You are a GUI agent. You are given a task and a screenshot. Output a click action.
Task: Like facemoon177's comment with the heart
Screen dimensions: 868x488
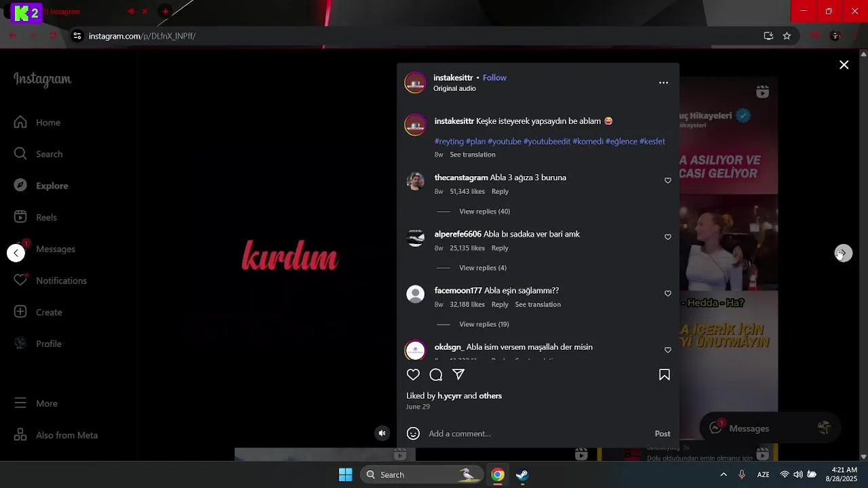[668, 293]
